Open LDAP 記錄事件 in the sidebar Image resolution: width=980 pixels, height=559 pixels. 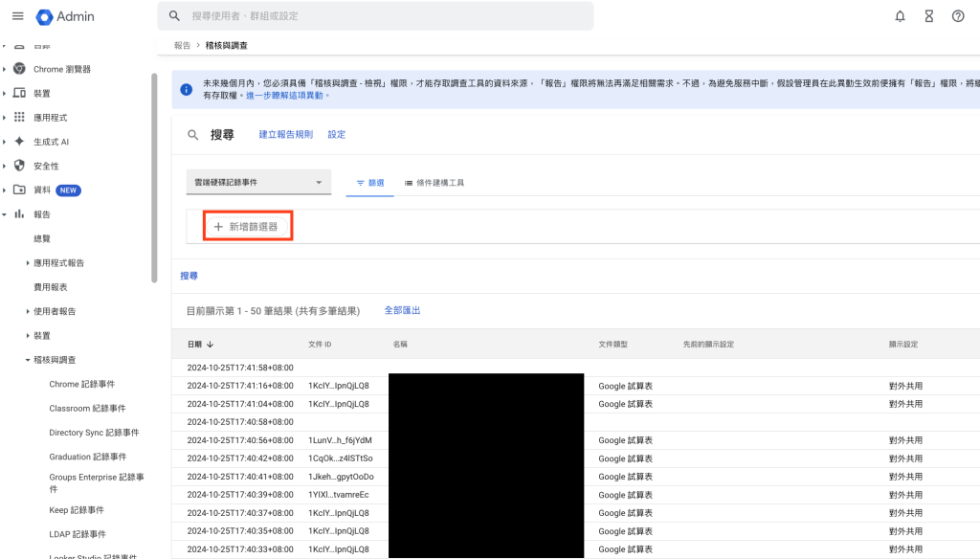[78, 535]
